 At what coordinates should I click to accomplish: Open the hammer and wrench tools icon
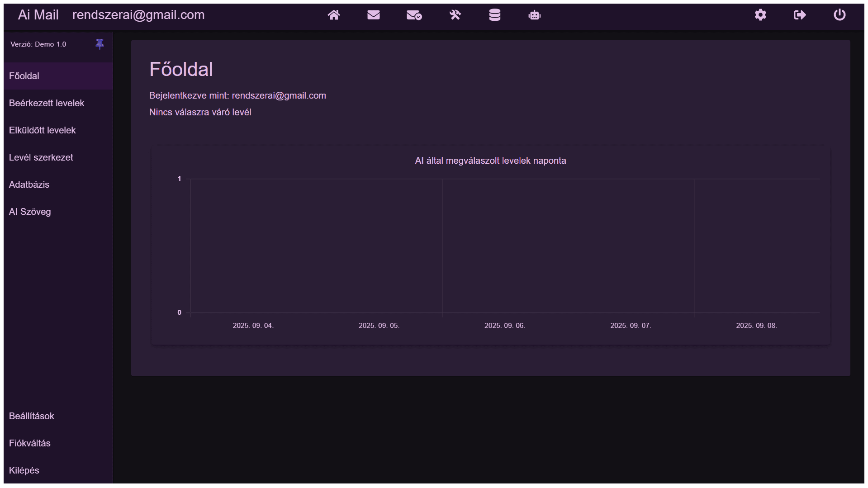455,15
